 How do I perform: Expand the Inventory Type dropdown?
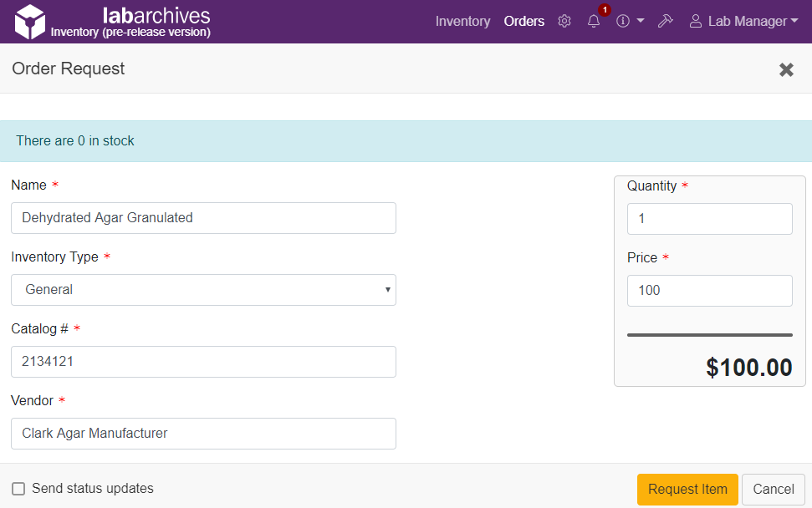203,290
